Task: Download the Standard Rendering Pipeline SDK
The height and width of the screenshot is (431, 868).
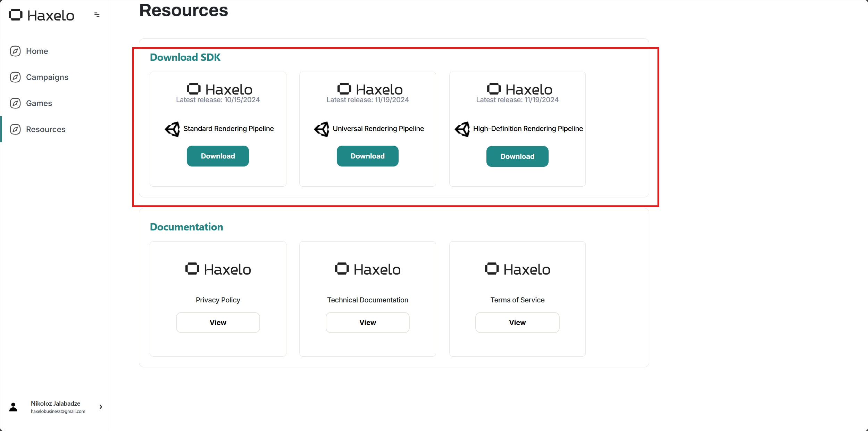Action: [218, 156]
